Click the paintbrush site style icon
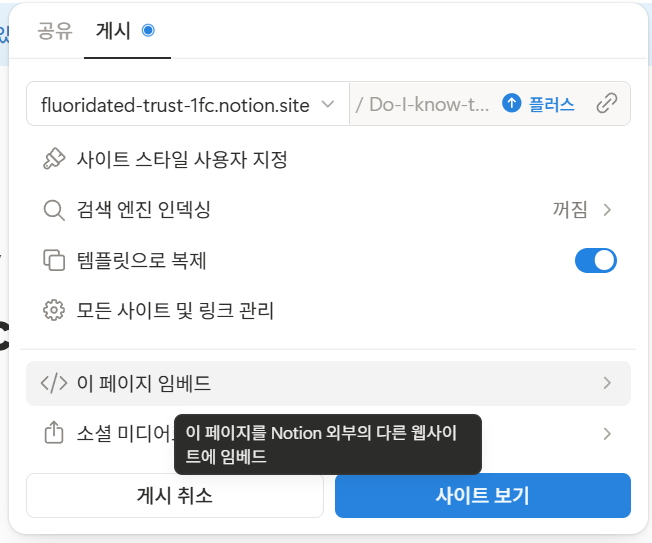Viewport: 652px width, 543px height. (x=54, y=159)
